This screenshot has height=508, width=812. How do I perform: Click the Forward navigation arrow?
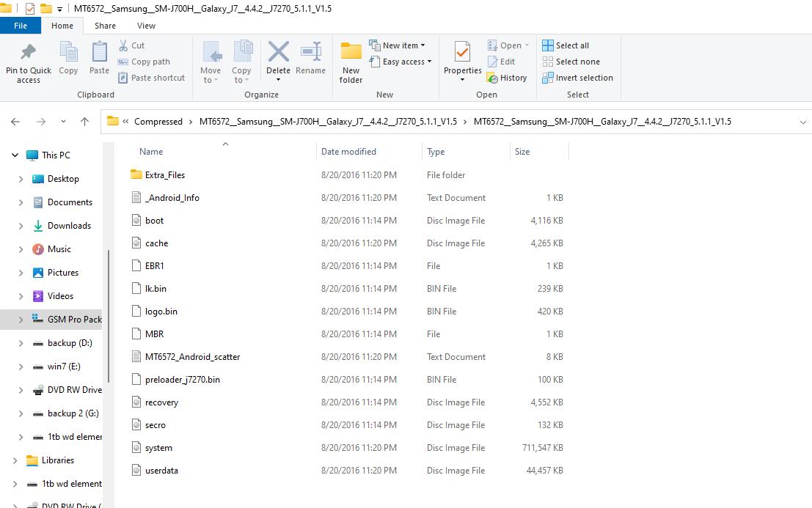(41, 122)
